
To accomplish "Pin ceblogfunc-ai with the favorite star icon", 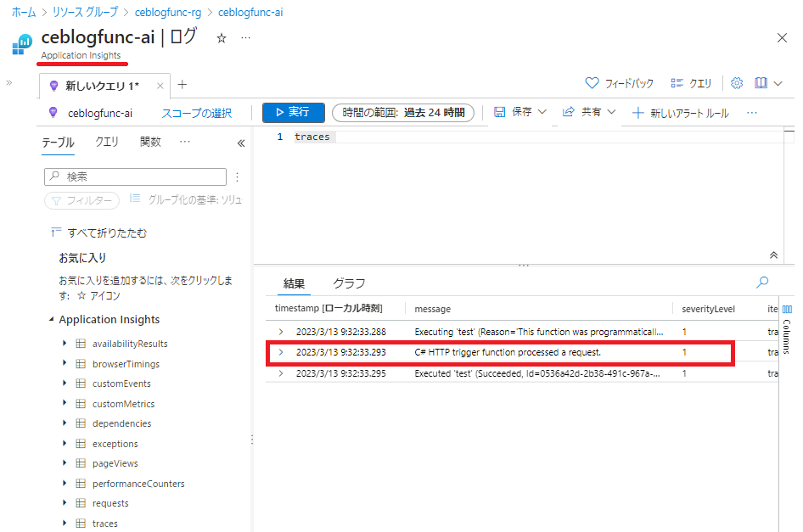I will tap(222, 38).
